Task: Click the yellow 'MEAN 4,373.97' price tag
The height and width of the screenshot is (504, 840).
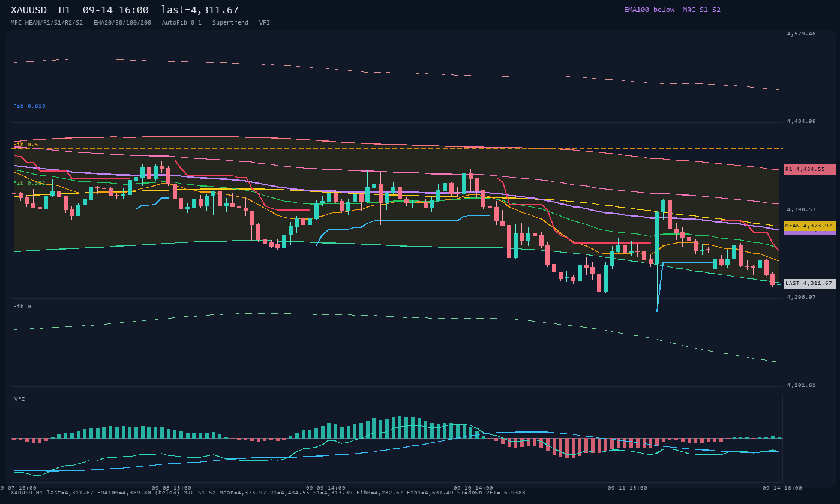Action: 809,226
